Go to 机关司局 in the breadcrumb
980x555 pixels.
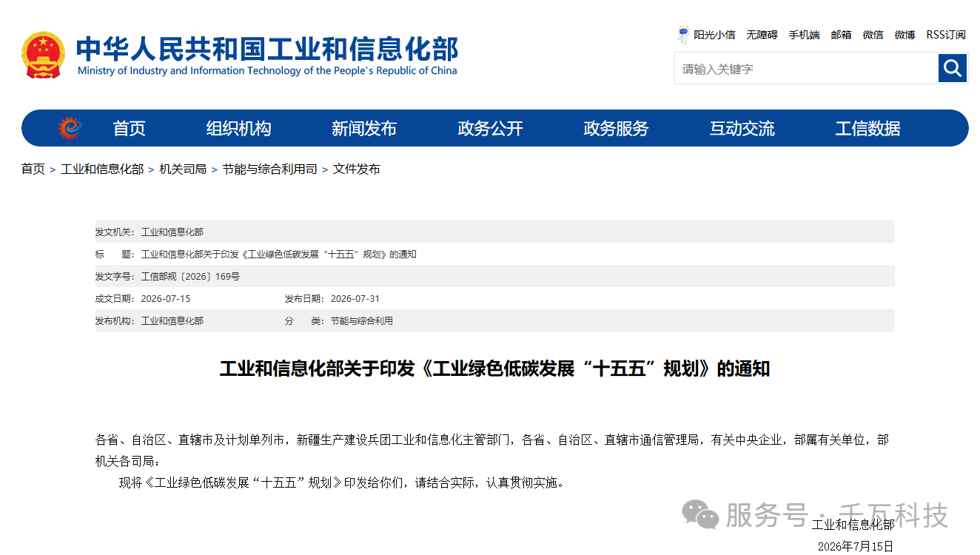coord(183,169)
